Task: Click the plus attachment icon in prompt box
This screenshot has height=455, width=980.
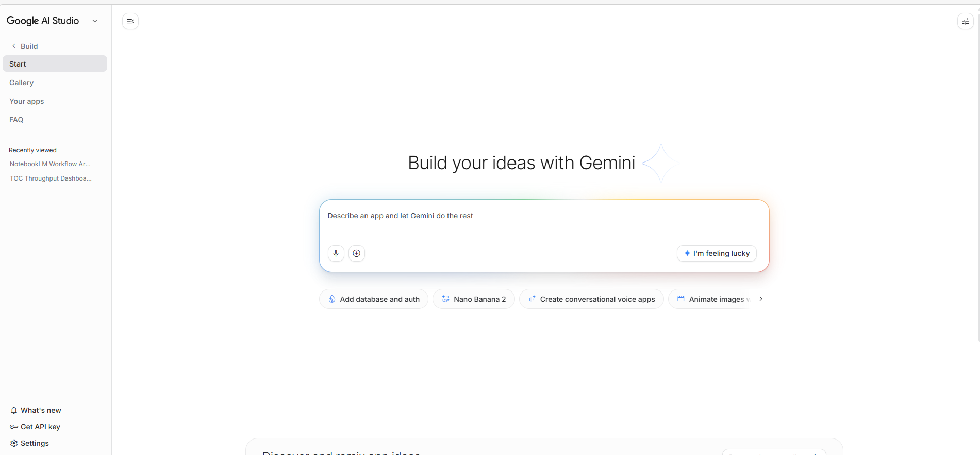Action: [357, 253]
